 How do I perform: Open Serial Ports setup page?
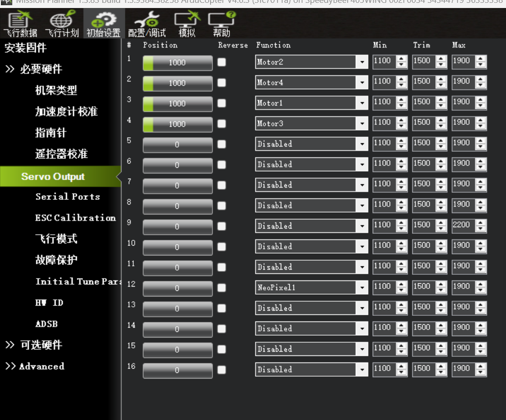[68, 196]
